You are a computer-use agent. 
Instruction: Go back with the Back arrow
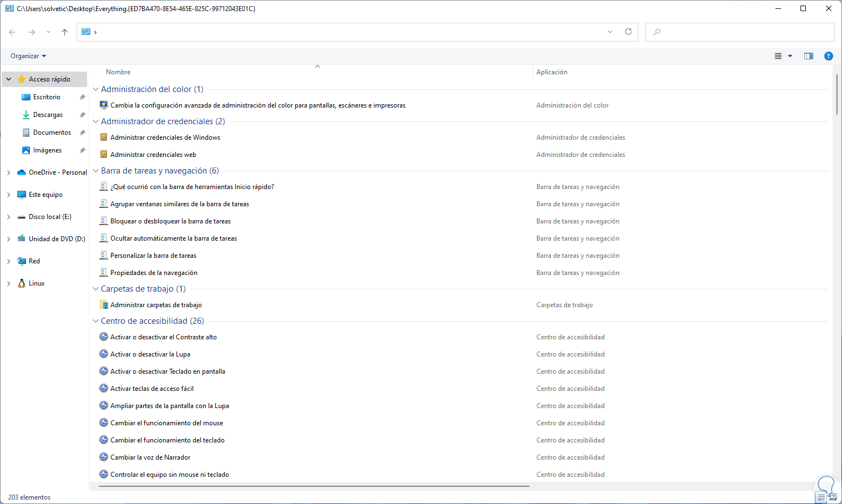tap(12, 32)
